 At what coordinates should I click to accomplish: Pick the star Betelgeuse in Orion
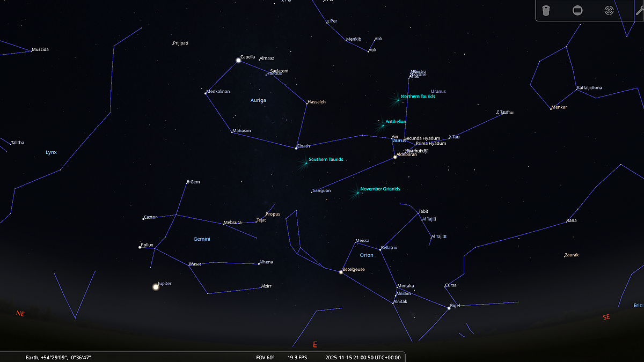tap(341, 272)
